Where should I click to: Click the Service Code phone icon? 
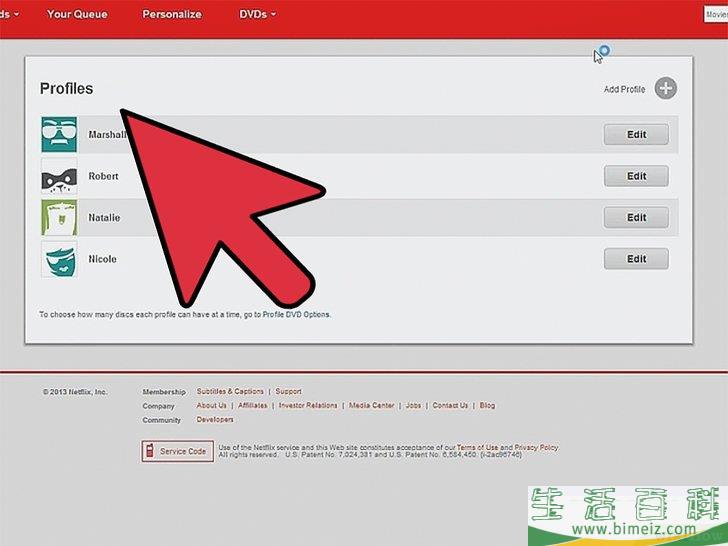[x=150, y=451]
